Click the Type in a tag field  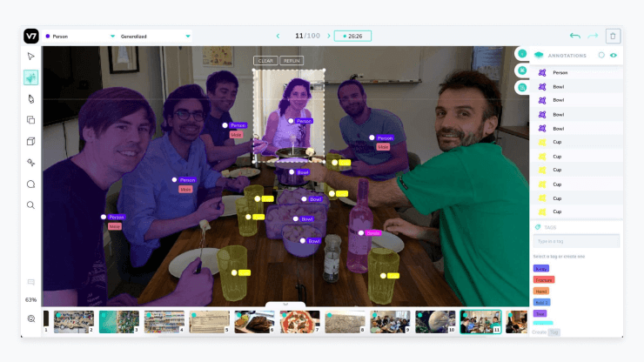(x=576, y=241)
